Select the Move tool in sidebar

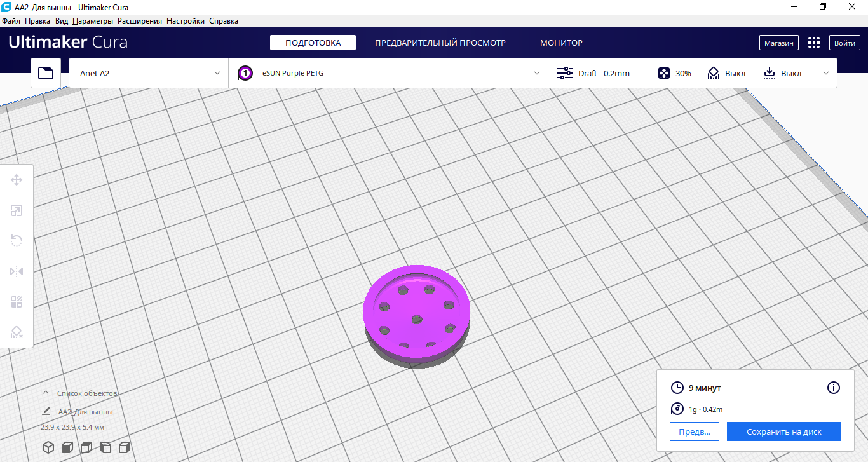(17, 180)
